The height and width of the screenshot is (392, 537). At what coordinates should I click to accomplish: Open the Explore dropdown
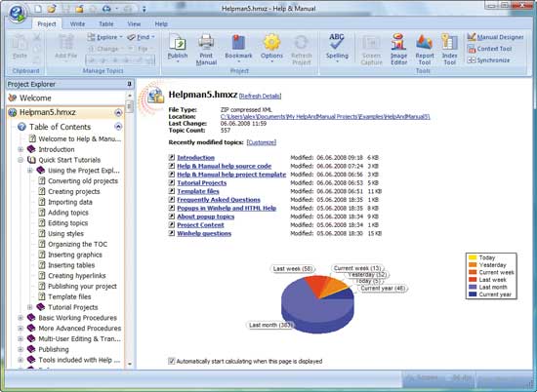pos(104,37)
